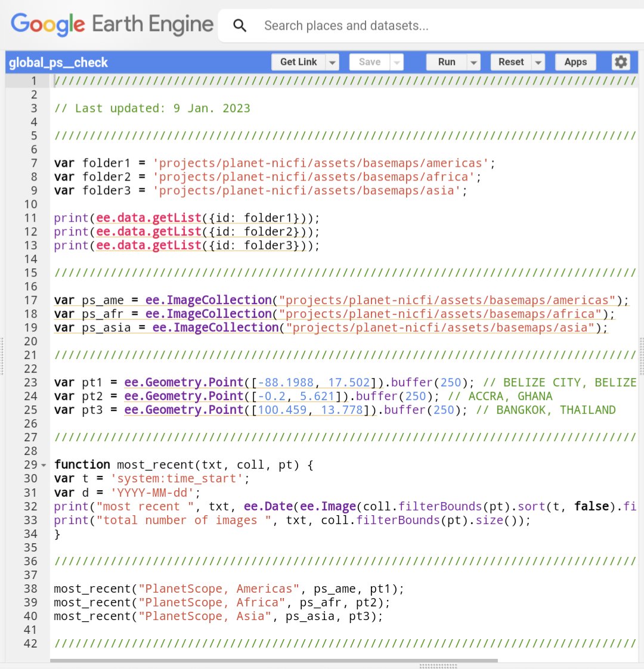Click the Reset button

click(x=511, y=62)
